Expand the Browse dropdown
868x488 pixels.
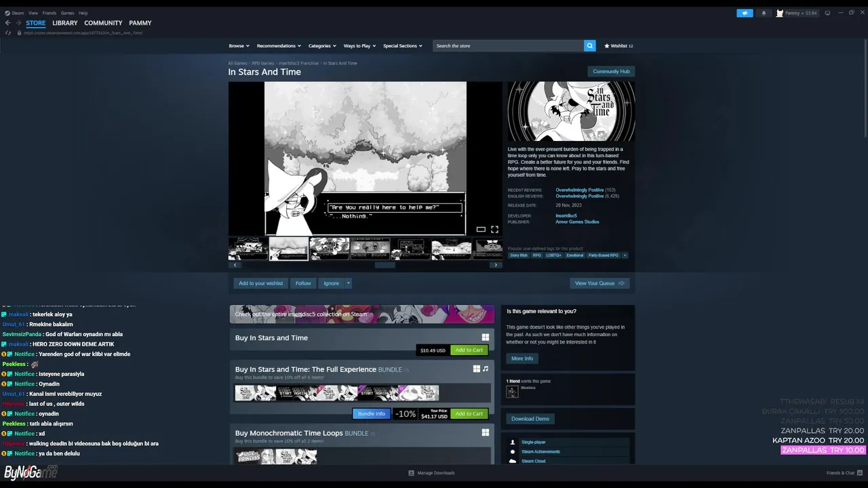pos(239,45)
